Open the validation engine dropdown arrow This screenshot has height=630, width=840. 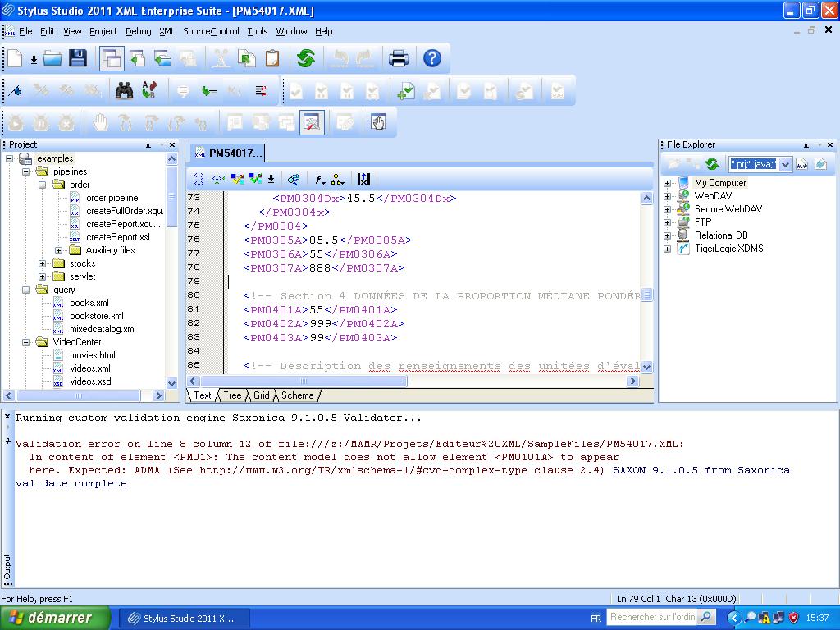(x=271, y=180)
